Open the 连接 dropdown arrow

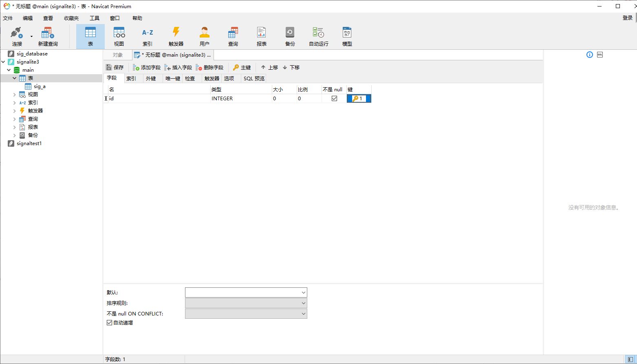[31, 37]
